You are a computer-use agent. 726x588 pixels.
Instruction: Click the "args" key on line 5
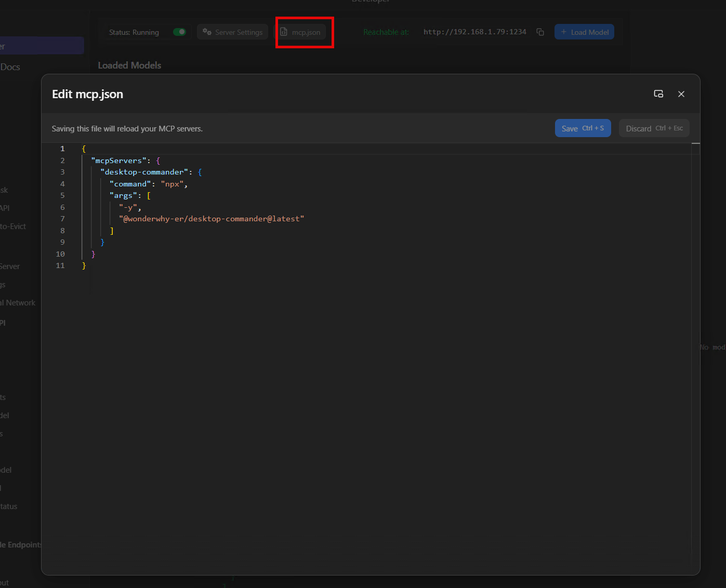click(x=123, y=195)
